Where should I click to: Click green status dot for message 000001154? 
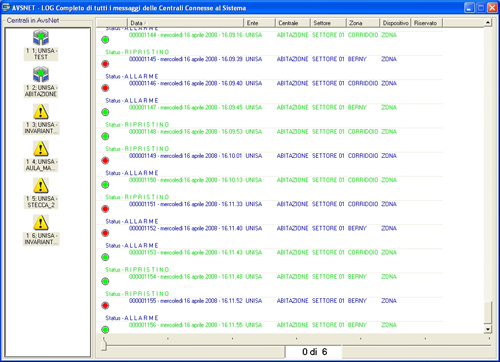(x=105, y=281)
